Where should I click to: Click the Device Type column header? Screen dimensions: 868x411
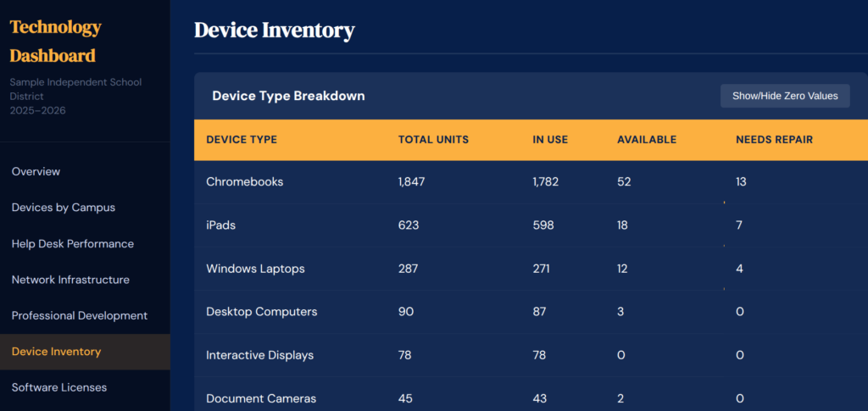(242, 140)
